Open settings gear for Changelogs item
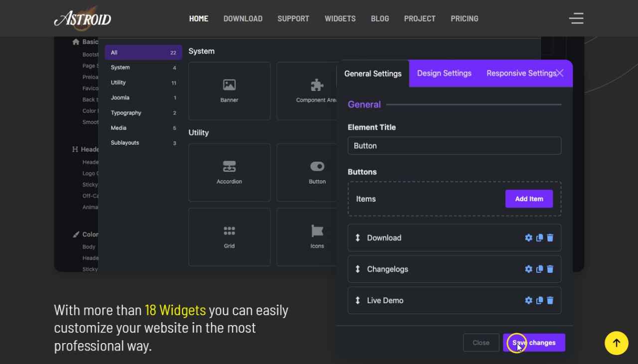 [x=528, y=269]
